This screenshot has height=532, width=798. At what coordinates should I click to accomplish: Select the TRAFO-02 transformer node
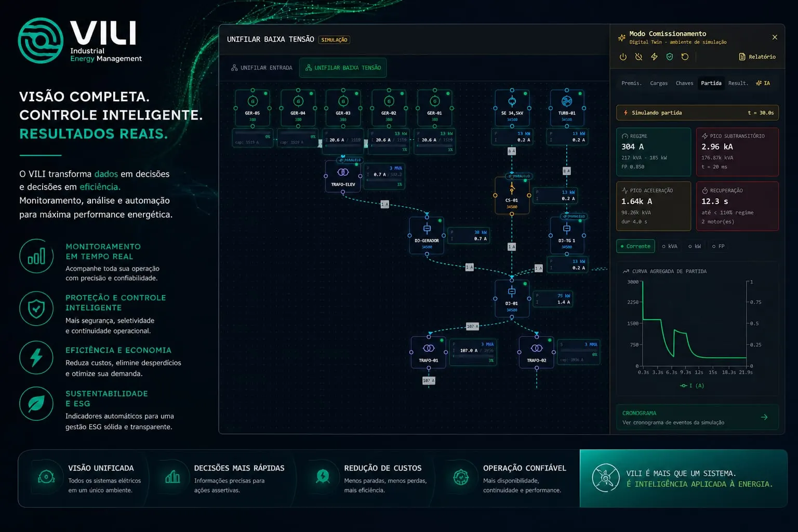[x=537, y=352]
